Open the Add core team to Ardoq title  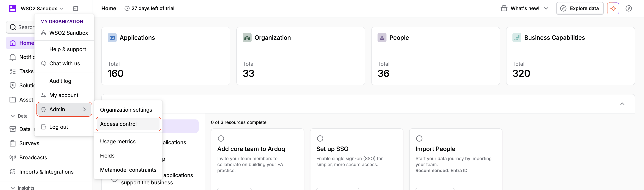[251, 149]
